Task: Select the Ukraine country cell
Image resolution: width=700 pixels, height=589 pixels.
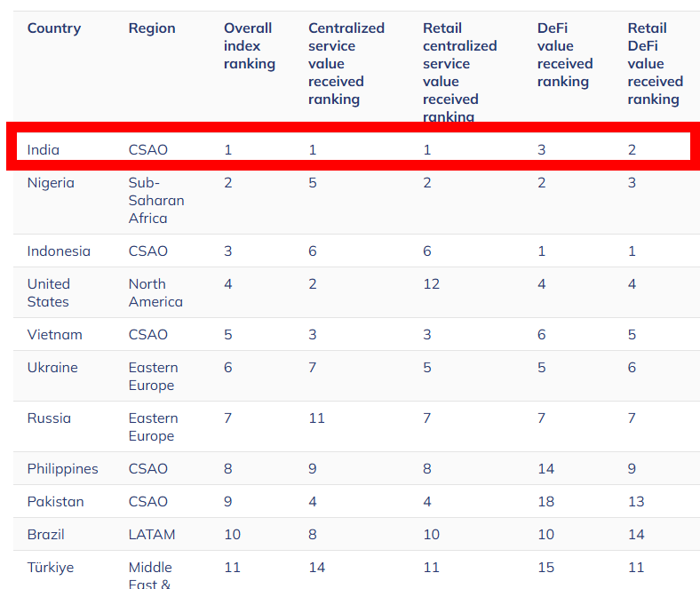Action: 52,368
